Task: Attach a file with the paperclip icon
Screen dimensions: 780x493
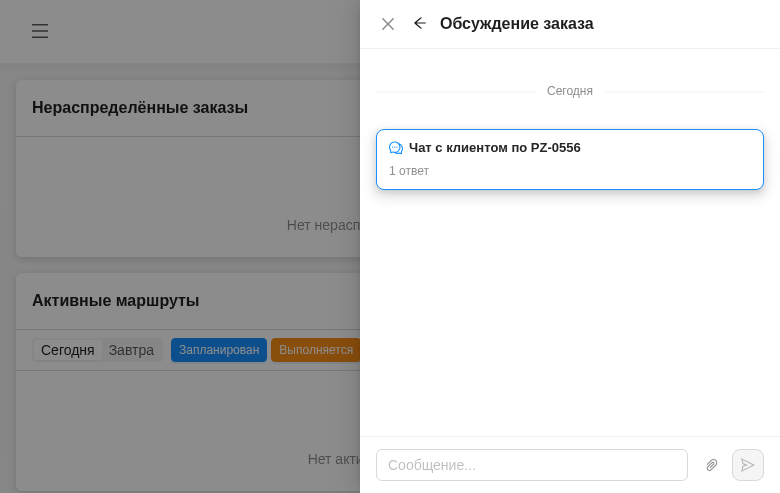Action: [712, 465]
